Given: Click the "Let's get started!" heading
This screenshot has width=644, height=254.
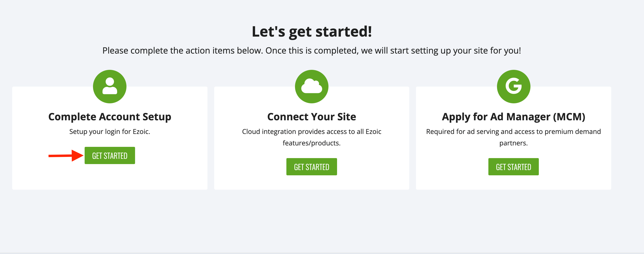Looking at the screenshot, I should pos(312,32).
